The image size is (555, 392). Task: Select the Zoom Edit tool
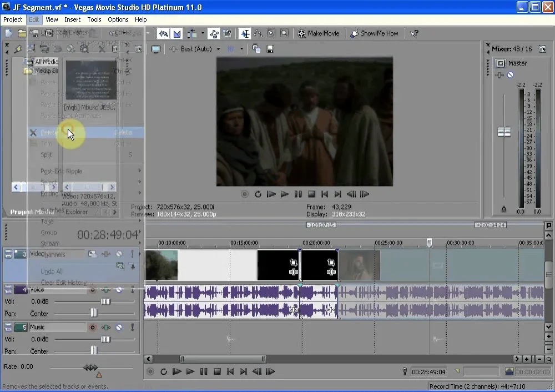click(284, 34)
